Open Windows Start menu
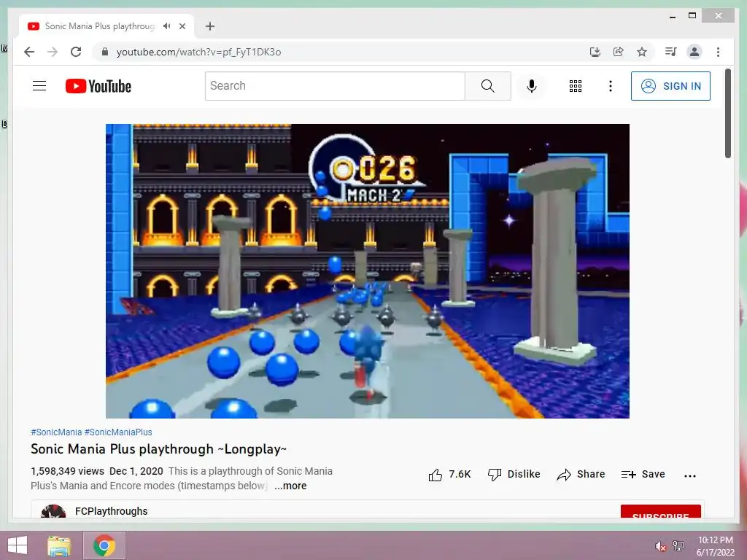 tap(18, 545)
